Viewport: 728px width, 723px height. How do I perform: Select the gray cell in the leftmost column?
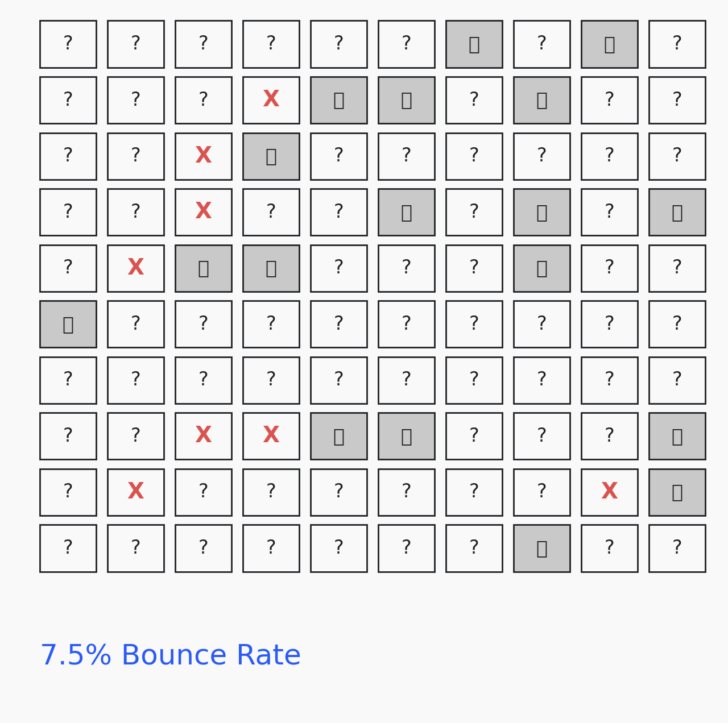68,324
